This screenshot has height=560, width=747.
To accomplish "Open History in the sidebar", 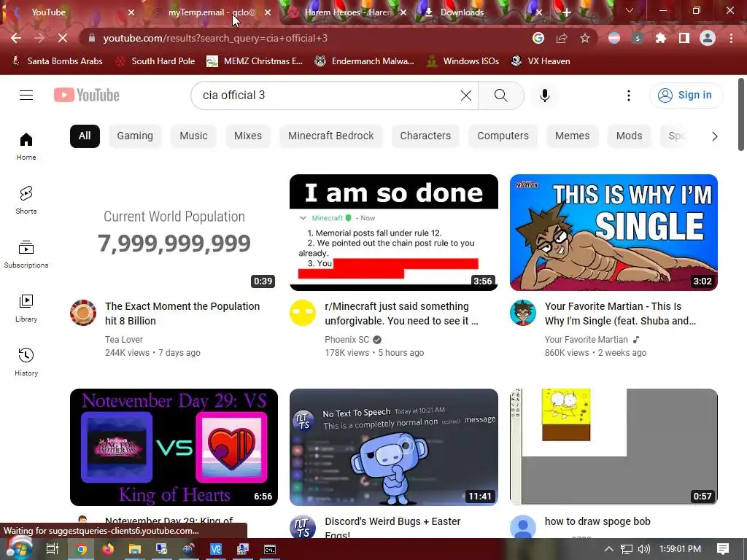I will [x=26, y=362].
